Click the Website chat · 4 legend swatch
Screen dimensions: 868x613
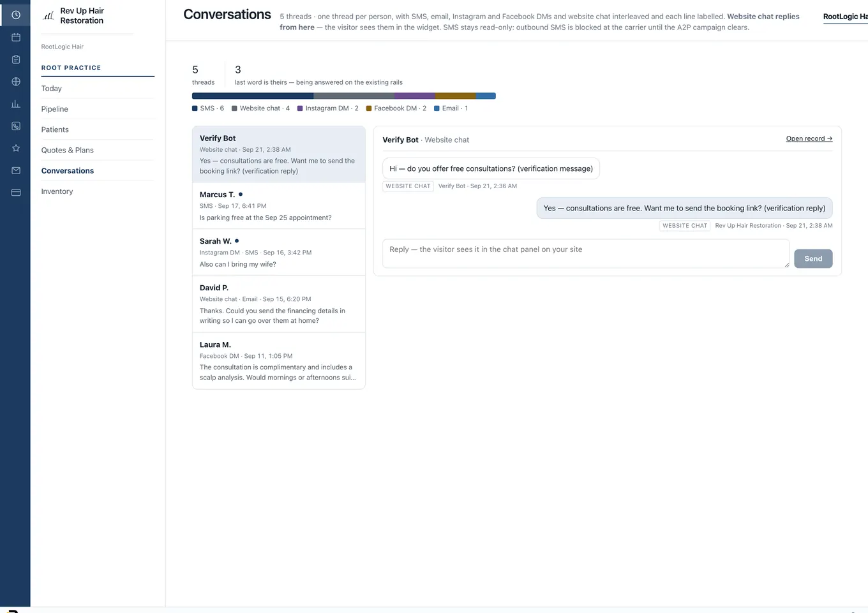click(x=234, y=108)
